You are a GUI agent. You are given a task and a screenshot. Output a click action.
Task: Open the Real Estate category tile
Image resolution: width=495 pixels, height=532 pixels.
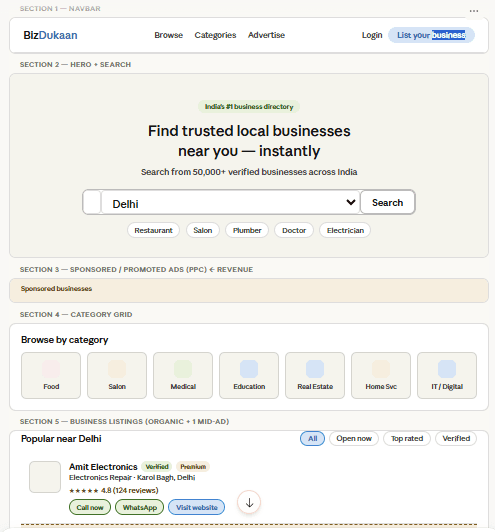tap(315, 375)
